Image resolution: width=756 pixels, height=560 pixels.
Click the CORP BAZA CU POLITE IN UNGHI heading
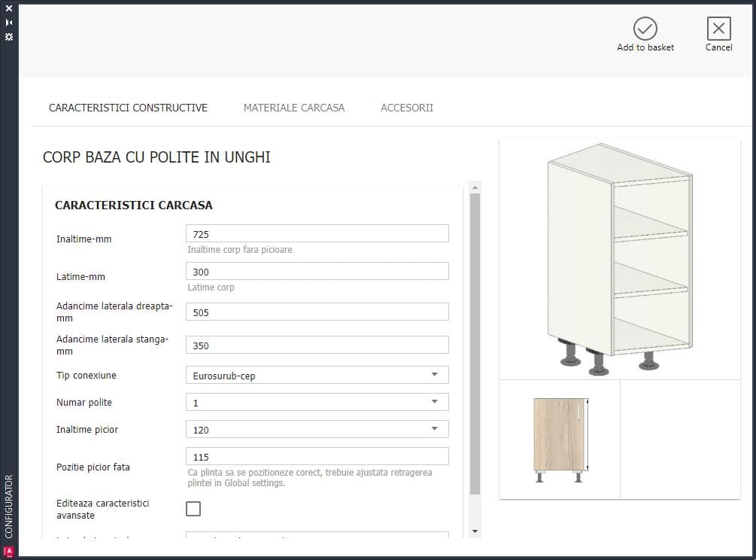click(x=156, y=157)
